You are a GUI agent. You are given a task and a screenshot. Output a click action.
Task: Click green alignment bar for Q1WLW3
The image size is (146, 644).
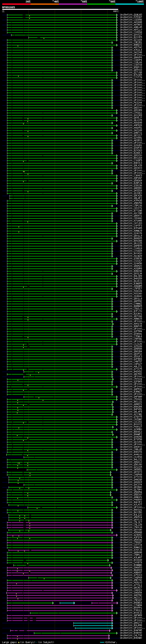coord(62,15)
